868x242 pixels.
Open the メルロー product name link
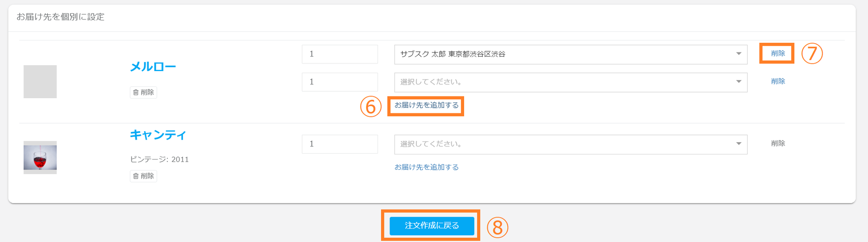[x=153, y=67]
